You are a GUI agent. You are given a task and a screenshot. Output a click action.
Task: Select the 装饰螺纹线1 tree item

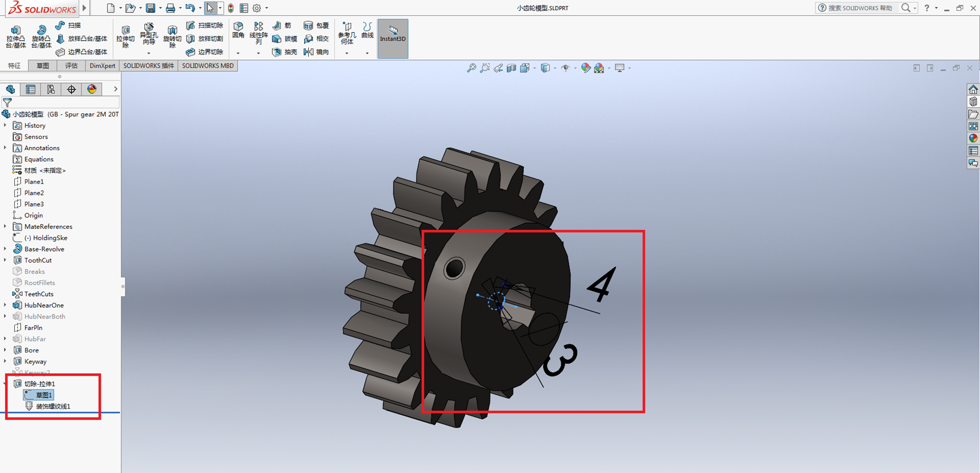click(48, 406)
